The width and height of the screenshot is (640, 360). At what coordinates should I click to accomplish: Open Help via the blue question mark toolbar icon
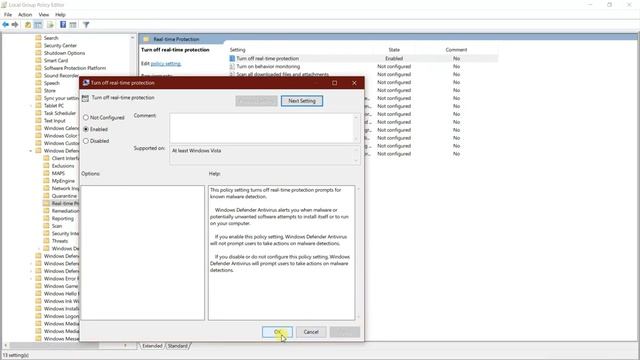click(x=63, y=25)
